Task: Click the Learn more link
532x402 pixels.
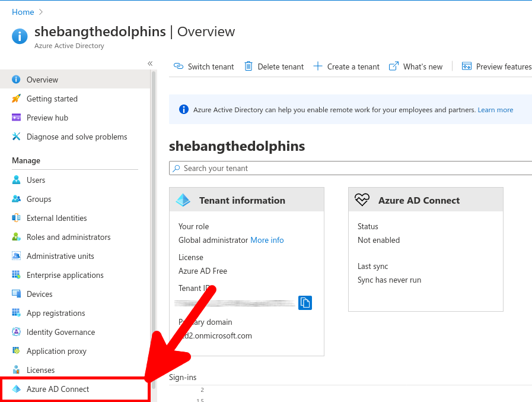Action: click(x=495, y=109)
